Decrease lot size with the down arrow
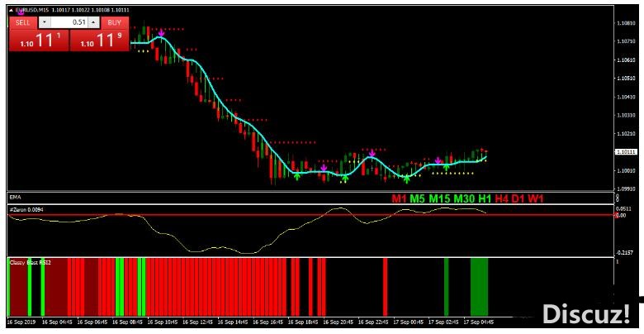The height and width of the screenshot is (334, 644). click(x=45, y=22)
